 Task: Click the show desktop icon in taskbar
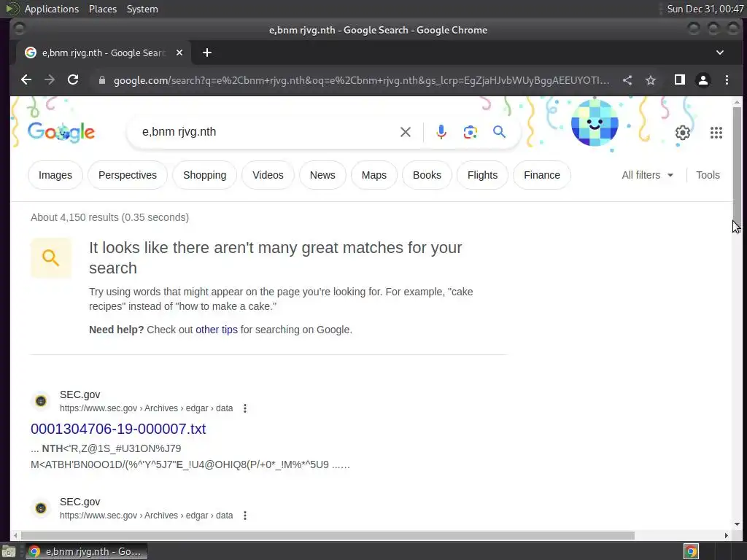click(x=9, y=551)
